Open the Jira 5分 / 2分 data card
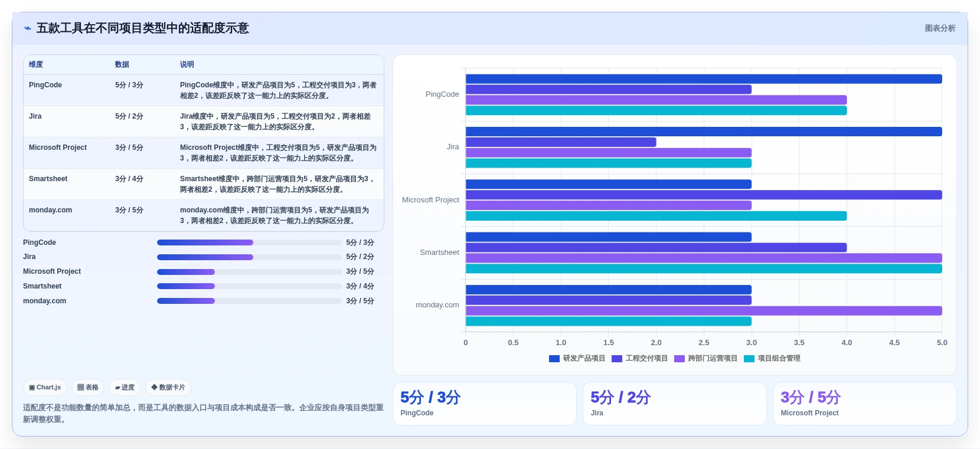This screenshot has height=449, width=980. (675, 404)
